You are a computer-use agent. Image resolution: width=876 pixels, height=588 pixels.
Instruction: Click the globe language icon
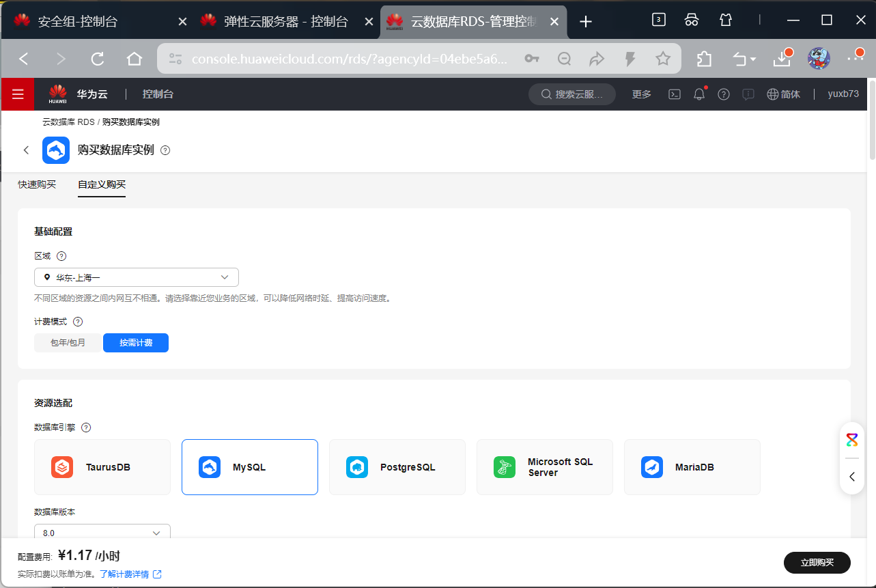tap(773, 94)
